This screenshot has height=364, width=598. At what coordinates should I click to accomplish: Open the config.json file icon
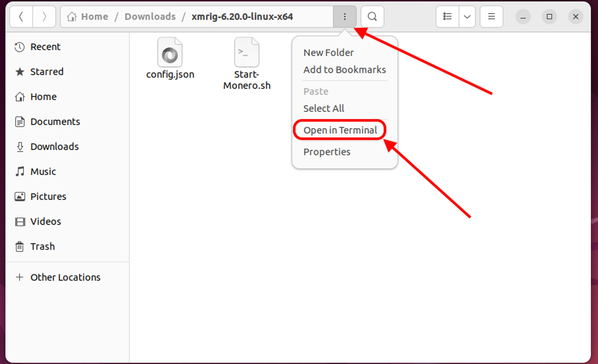point(170,53)
